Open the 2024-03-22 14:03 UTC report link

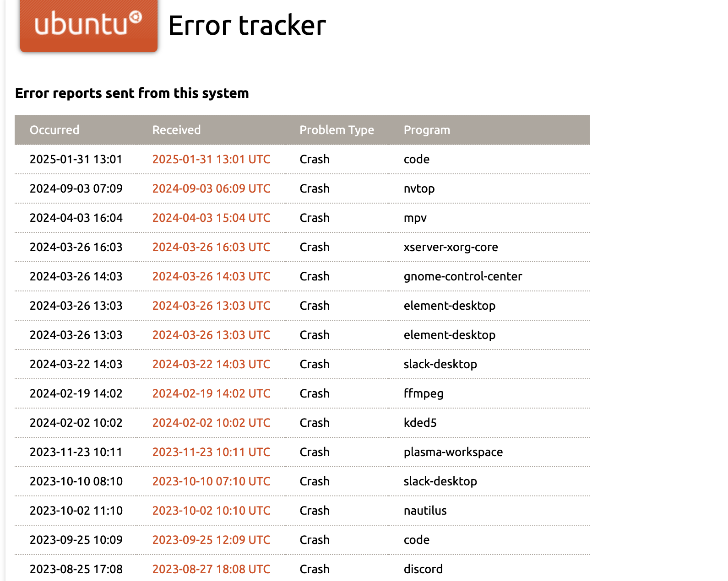211,364
